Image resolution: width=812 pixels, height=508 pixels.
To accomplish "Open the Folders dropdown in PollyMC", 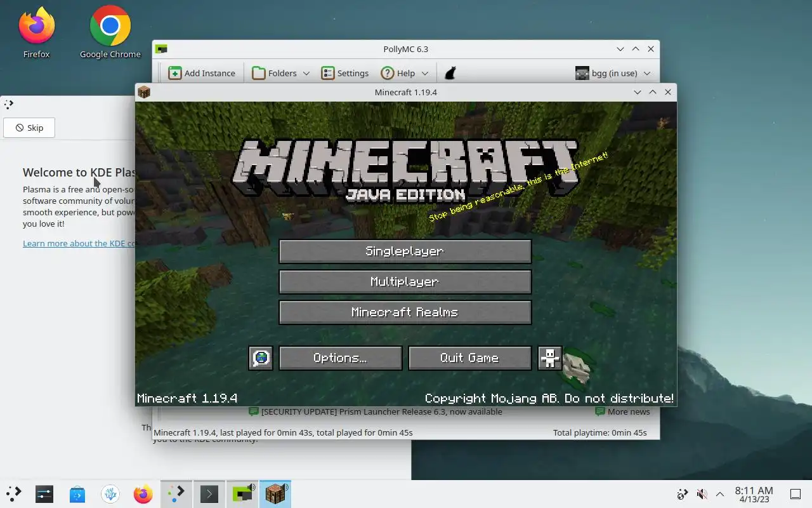I will coord(281,73).
